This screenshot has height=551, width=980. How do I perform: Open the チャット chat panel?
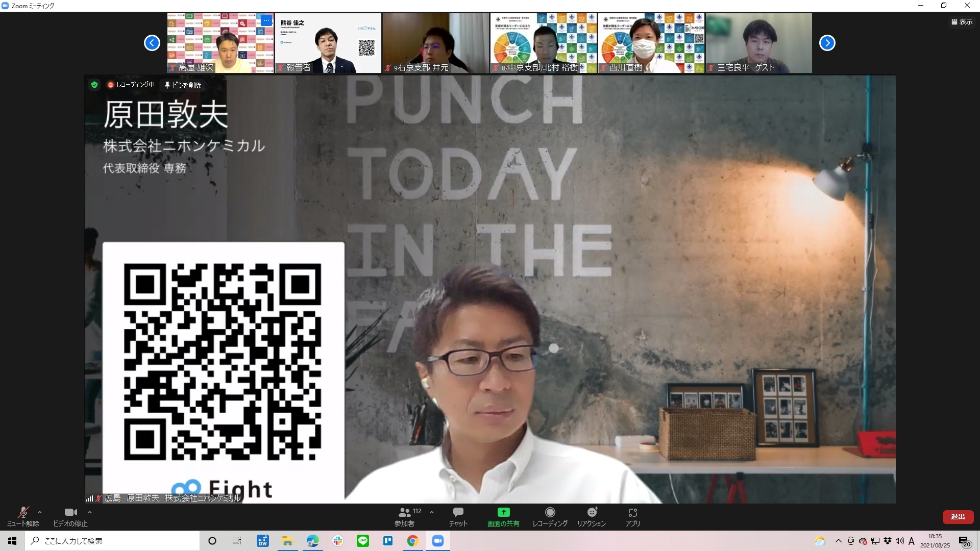click(458, 516)
